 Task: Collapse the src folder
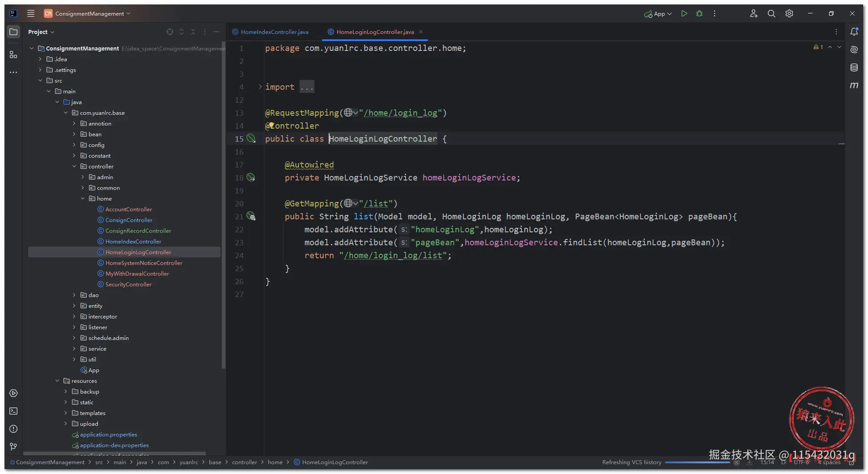[40, 80]
